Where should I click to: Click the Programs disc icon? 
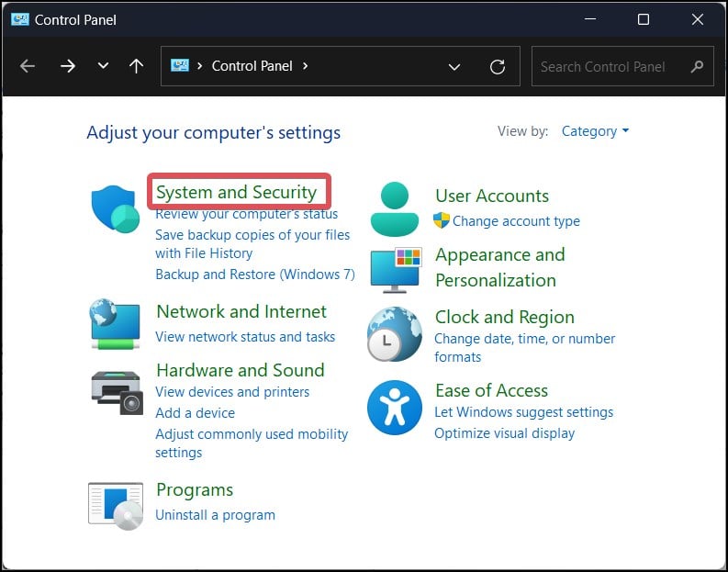[116, 505]
